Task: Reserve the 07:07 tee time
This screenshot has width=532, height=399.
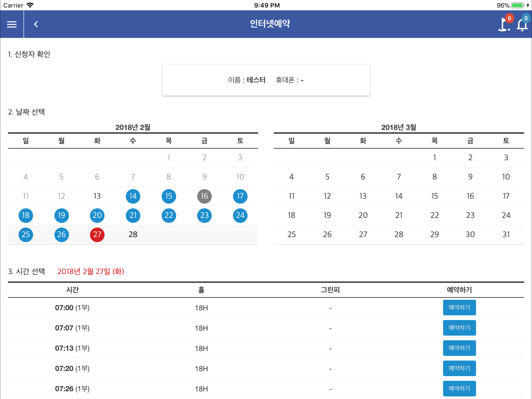Action: pyautogui.click(x=459, y=327)
